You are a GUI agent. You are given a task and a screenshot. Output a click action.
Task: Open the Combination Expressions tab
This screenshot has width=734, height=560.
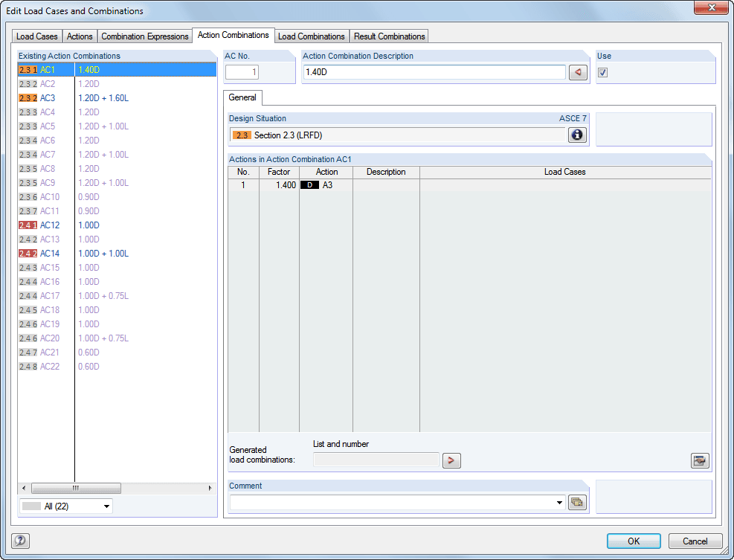click(x=145, y=36)
